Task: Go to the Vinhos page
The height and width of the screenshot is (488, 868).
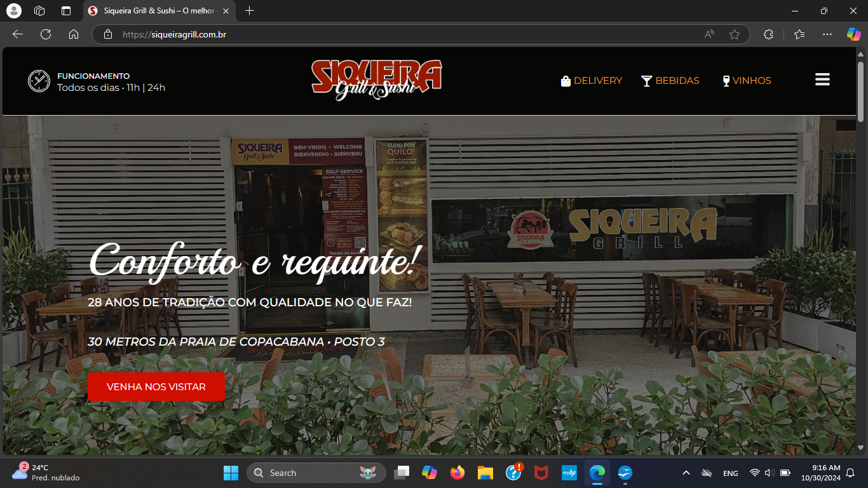Action: [x=747, y=81]
